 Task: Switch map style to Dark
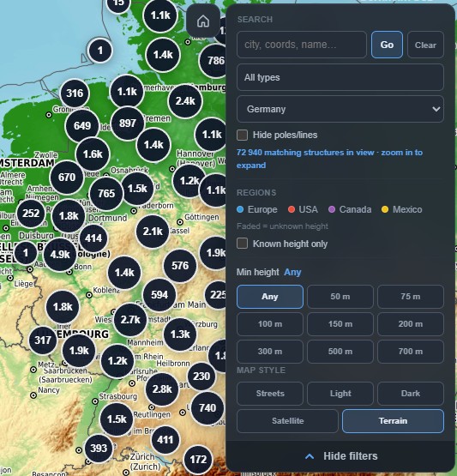(x=410, y=394)
